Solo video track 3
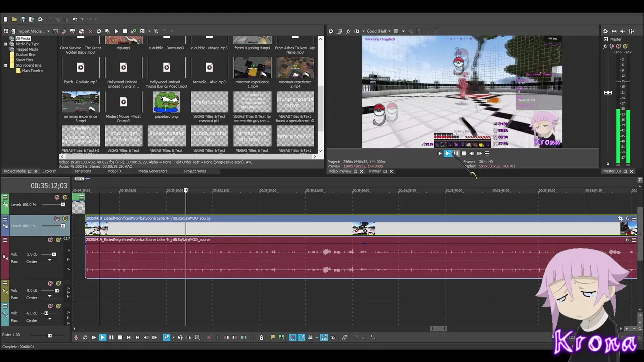 pyautogui.click(x=65, y=197)
